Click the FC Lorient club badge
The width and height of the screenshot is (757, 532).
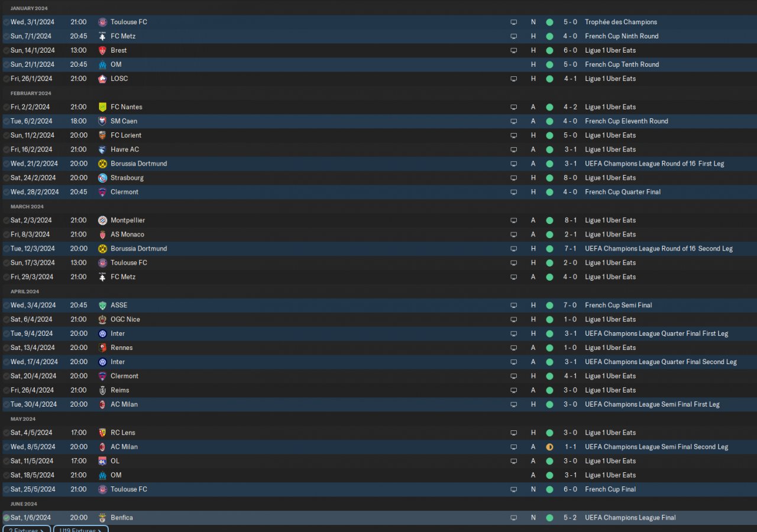click(x=102, y=135)
